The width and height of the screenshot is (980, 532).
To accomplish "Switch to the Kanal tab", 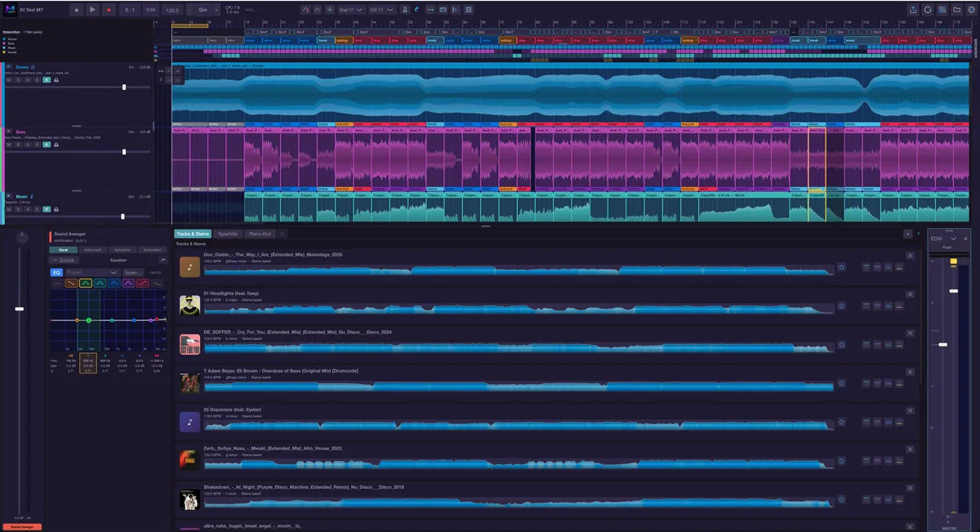I will 63,250.
